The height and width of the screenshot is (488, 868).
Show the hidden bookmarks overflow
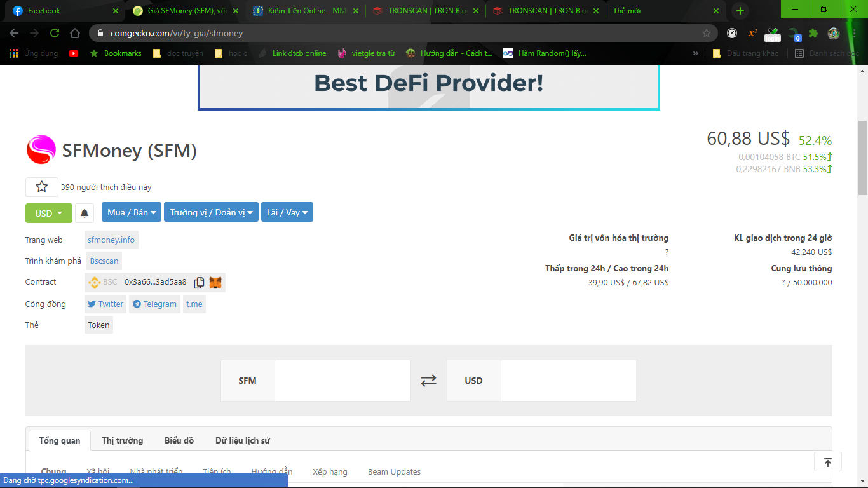tap(696, 53)
